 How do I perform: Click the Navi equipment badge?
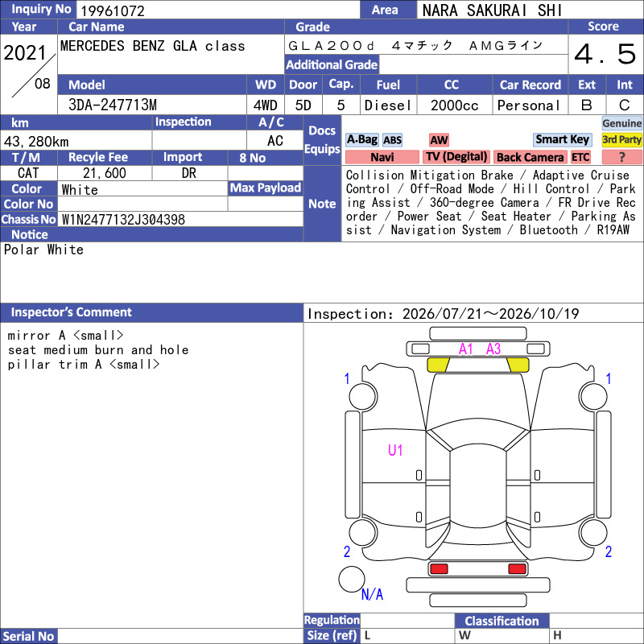(x=382, y=157)
